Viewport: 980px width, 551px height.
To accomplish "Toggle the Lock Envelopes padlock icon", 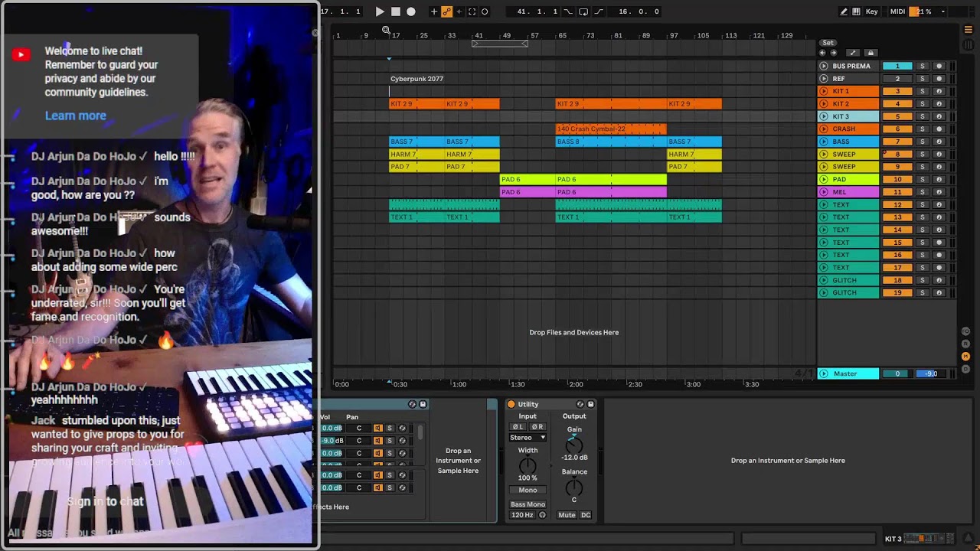I will point(871,53).
